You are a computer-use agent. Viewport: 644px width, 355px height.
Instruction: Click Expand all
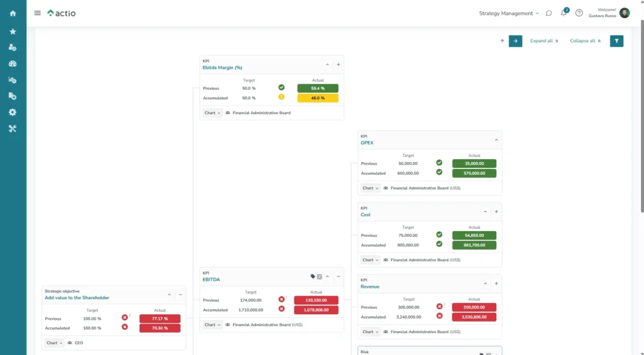point(544,41)
